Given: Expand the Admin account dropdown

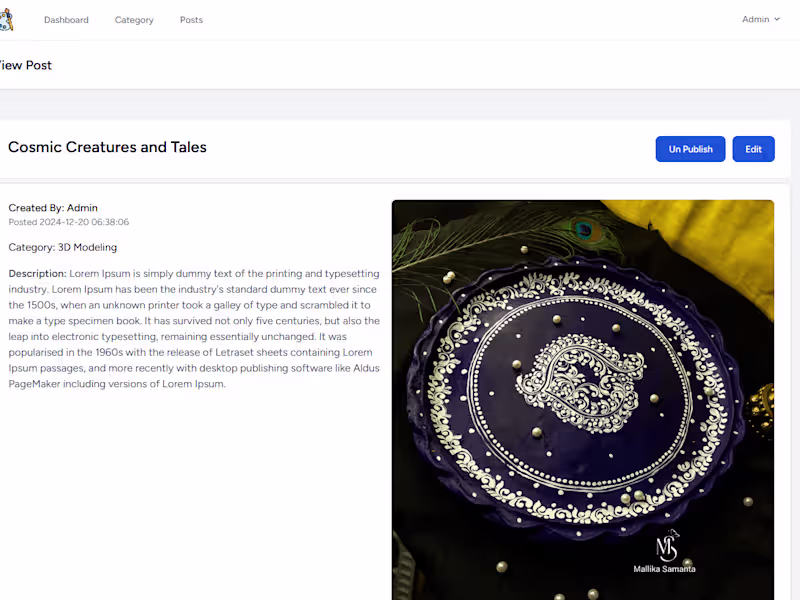Looking at the screenshot, I should point(760,19).
